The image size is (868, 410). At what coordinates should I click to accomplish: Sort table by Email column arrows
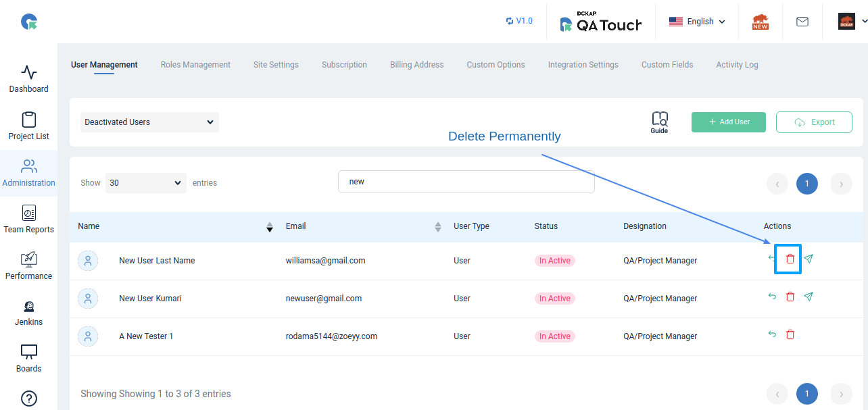[x=438, y=227]
